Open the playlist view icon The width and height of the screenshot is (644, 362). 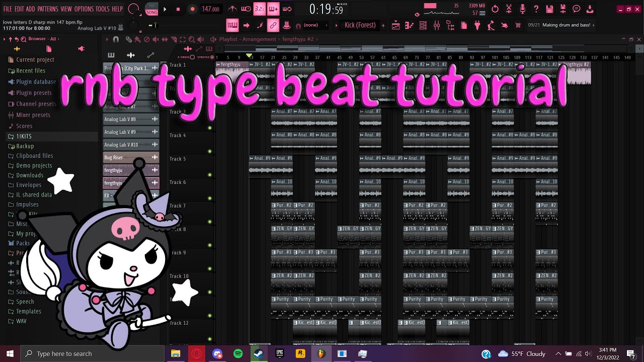point(396,25)
